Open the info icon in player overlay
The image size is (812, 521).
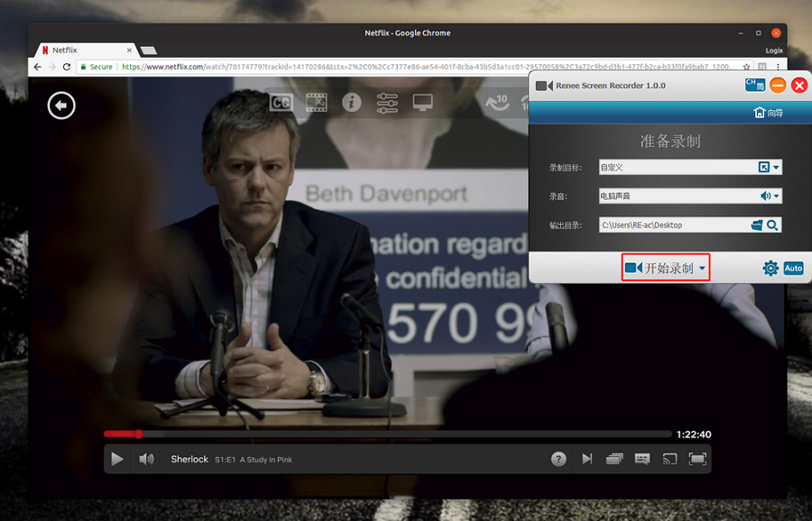352,103
